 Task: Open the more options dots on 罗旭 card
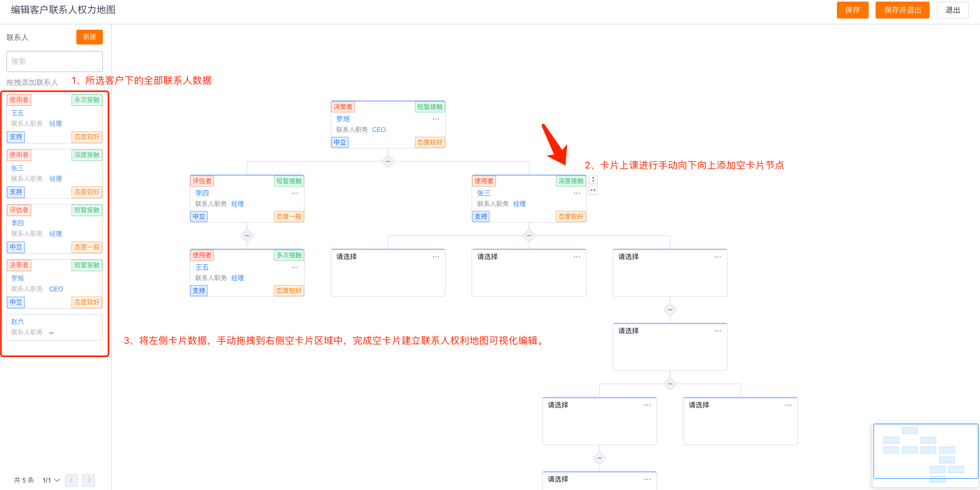(436, 119)
